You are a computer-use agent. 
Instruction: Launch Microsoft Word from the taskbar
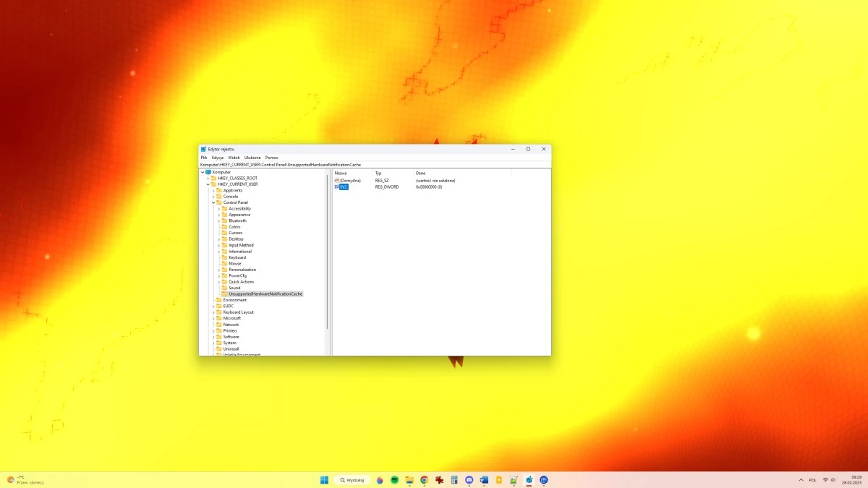(485, 479)
